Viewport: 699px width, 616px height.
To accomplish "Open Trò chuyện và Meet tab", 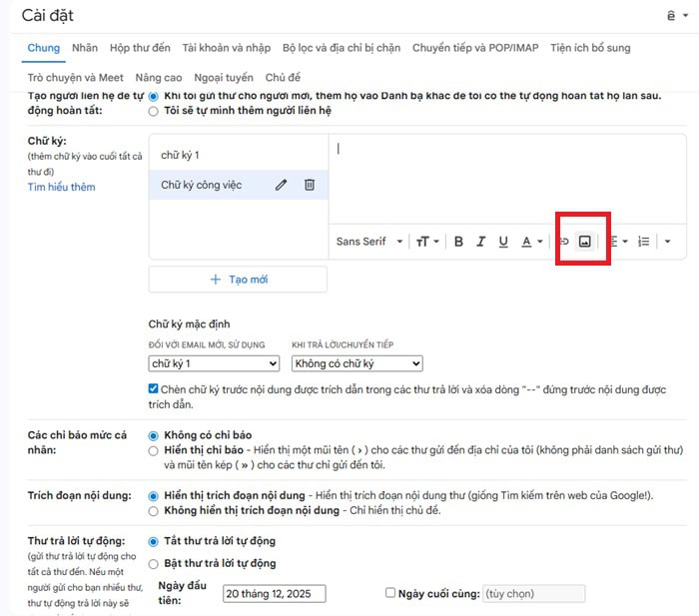I will [75, 78].
